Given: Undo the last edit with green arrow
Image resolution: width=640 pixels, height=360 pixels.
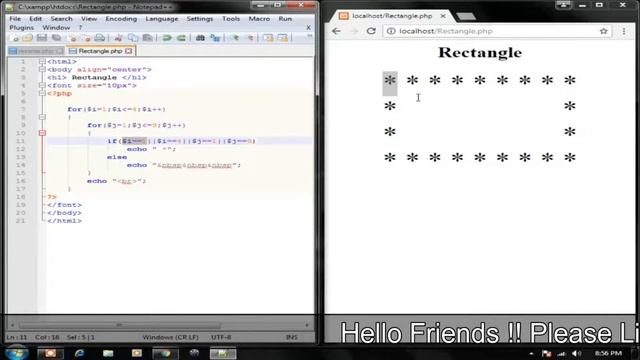Looking at the screenshot, I should (167, 38).
